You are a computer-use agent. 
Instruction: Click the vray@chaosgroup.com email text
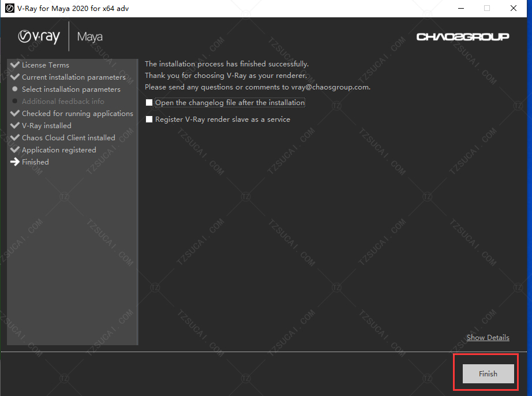(x=330, y=87)
